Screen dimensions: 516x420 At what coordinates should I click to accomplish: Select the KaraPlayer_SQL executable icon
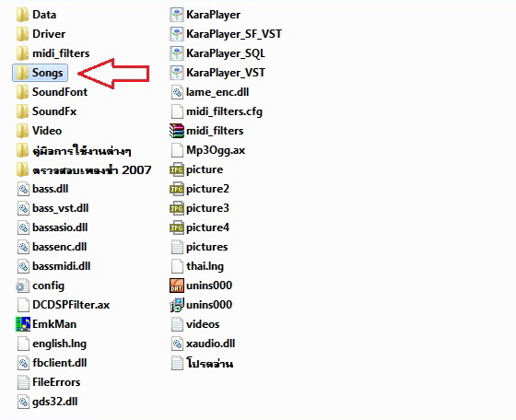[x=177, y=53]
